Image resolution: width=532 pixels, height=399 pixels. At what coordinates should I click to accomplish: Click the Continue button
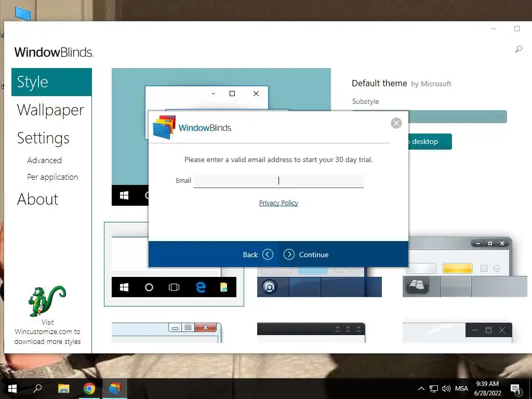306,255
